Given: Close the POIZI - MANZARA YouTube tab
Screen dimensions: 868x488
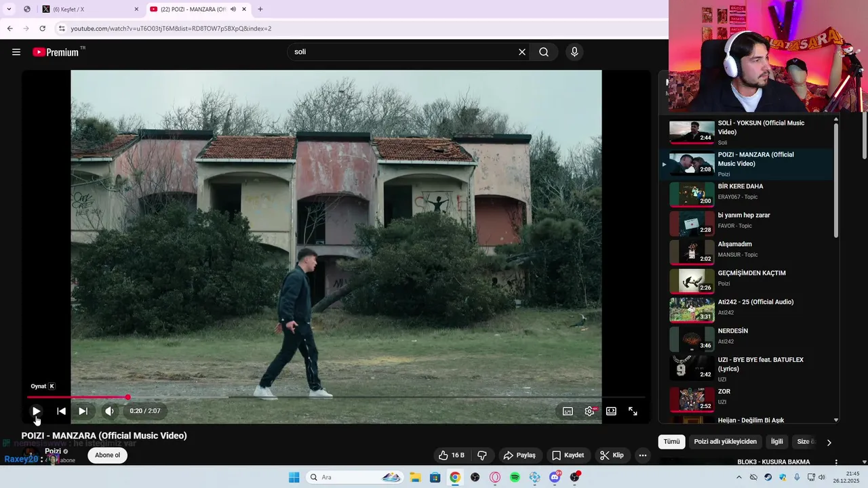Looking at the screenshot, I should point(244,9).
